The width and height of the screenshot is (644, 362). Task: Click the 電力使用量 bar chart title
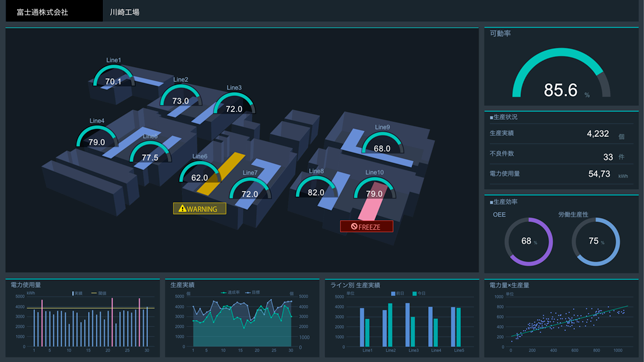point(26,285)
